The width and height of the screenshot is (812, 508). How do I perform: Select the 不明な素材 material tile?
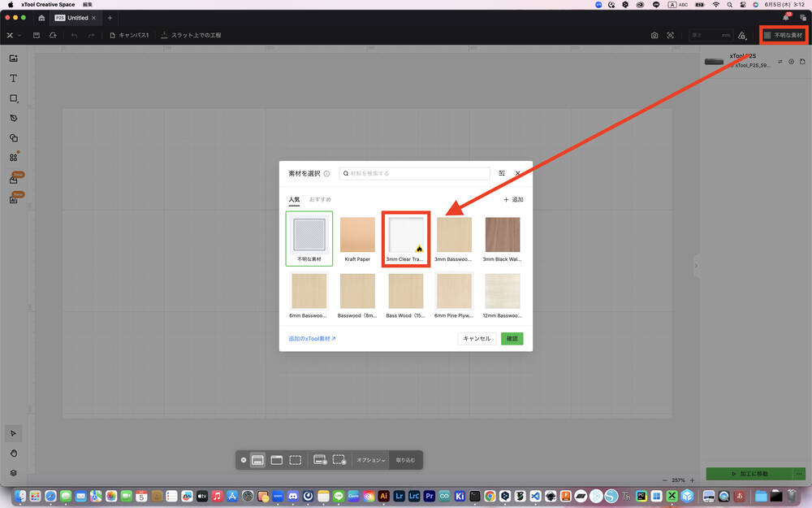pos(309,238)
